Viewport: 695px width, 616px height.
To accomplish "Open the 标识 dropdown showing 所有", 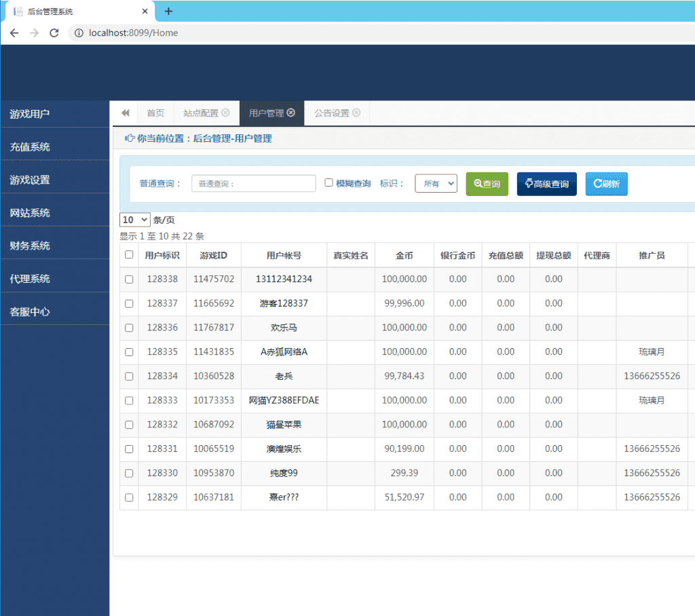I will [x=436, y=183].
